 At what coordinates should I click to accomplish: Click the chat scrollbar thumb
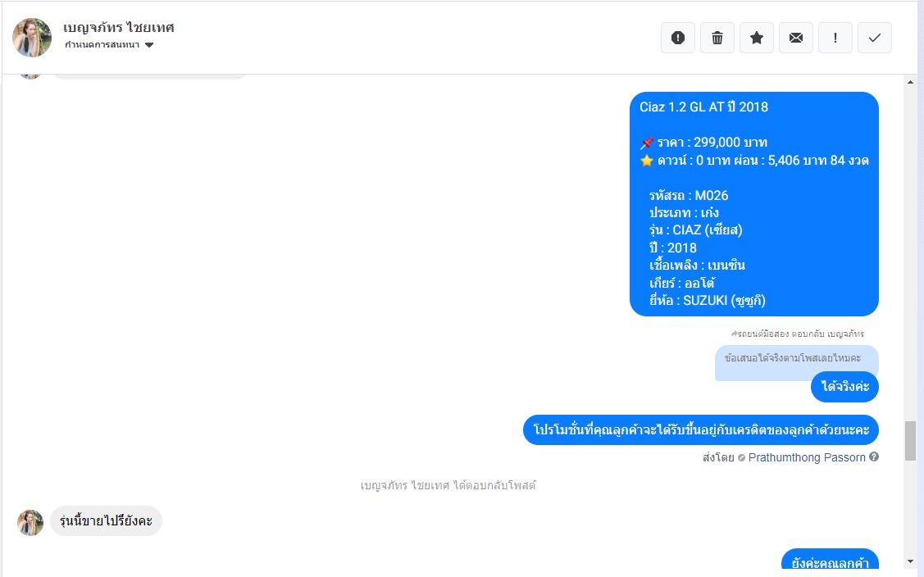910,441
